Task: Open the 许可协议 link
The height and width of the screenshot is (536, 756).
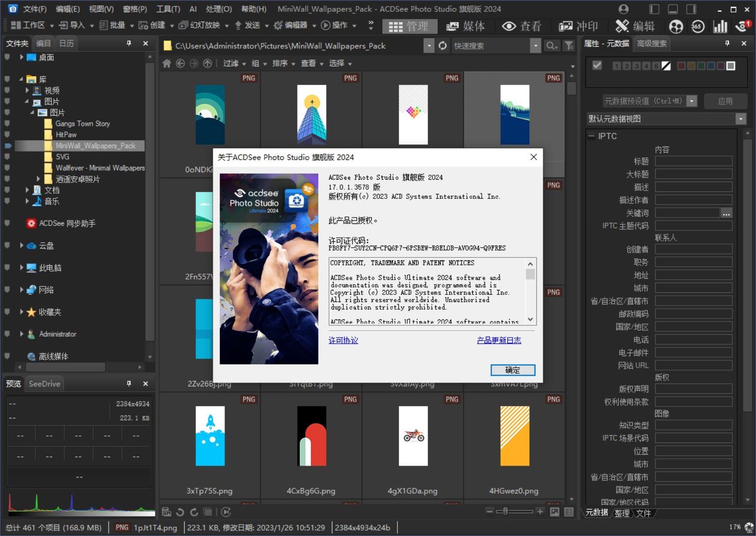Action: (343, 340)
